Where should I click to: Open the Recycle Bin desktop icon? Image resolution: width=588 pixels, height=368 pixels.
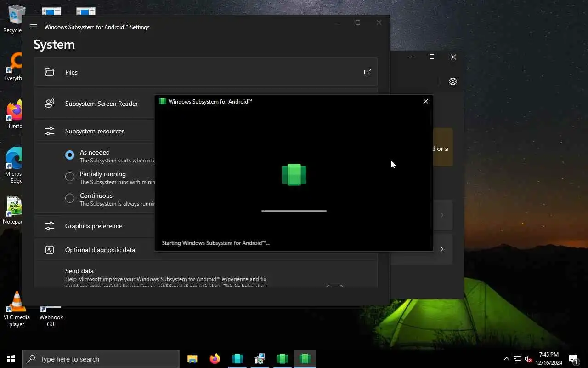pos(13,19)
